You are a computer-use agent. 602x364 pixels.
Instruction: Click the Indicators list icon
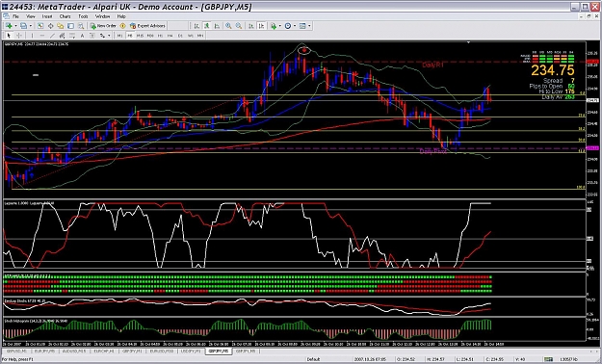coord(274,26)
